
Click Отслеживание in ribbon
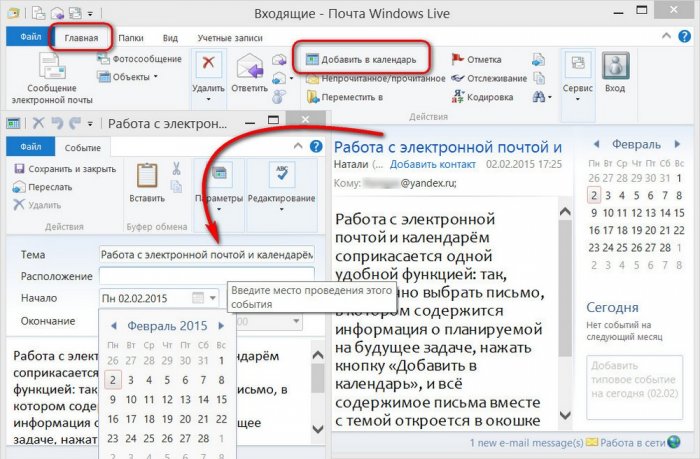coord(489,79)
